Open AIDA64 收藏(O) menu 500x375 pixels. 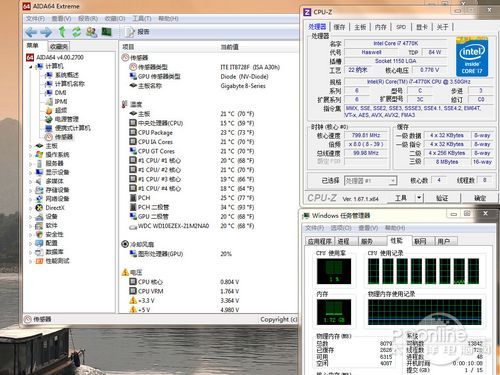click(115, 19)
